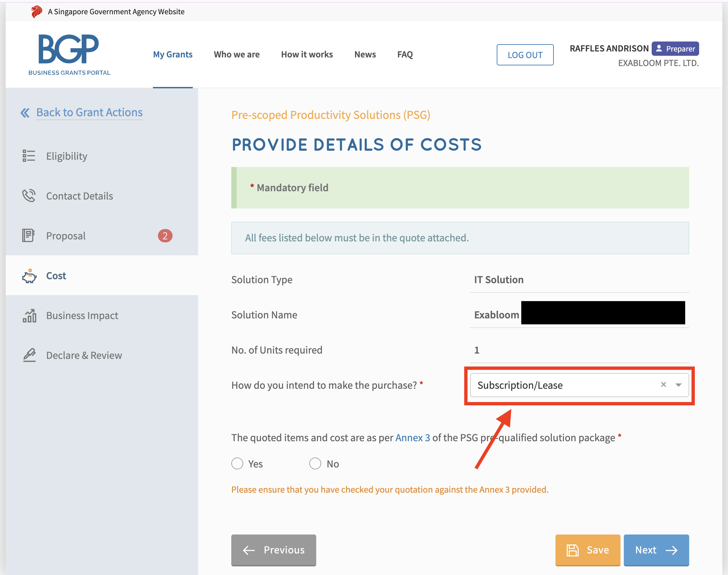Click the A Singapore Government Agency Website text
Viewport: 728px width, 575px height.
(x=116, y=11)
